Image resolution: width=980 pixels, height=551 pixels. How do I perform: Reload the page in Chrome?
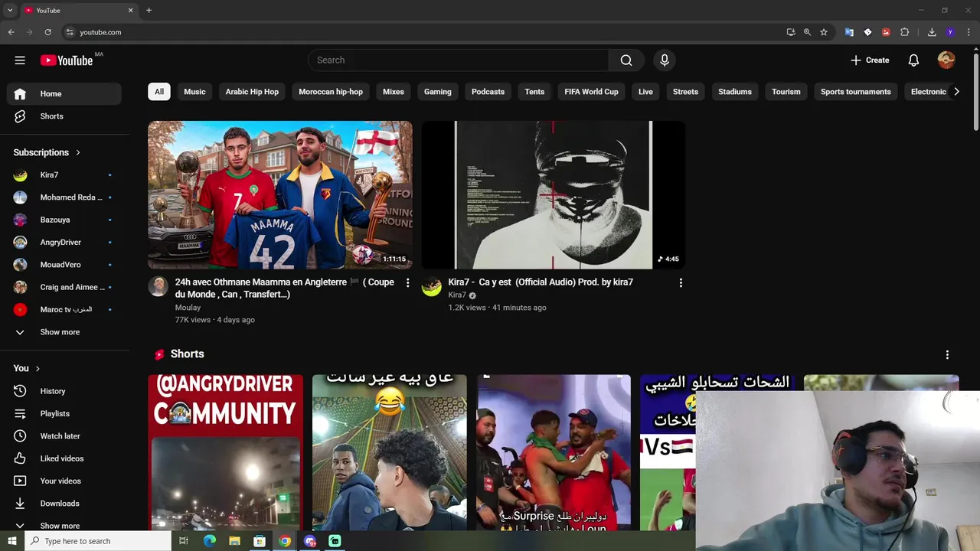[47, 32]
